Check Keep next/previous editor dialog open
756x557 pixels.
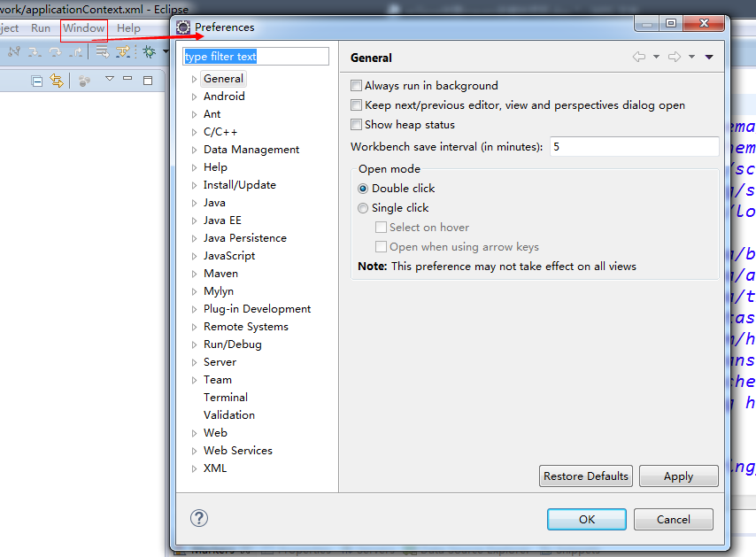pos(356,105)
